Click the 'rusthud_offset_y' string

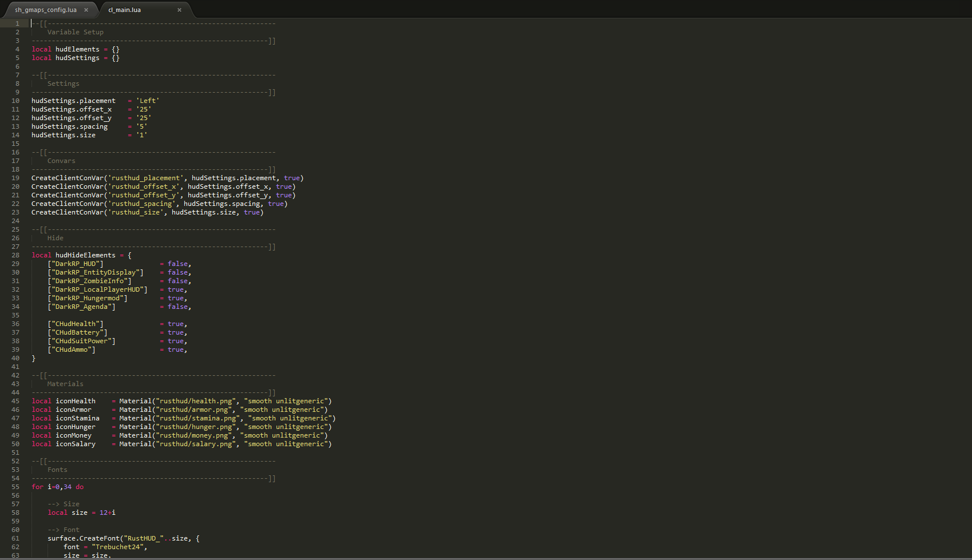tap(144, 195)
